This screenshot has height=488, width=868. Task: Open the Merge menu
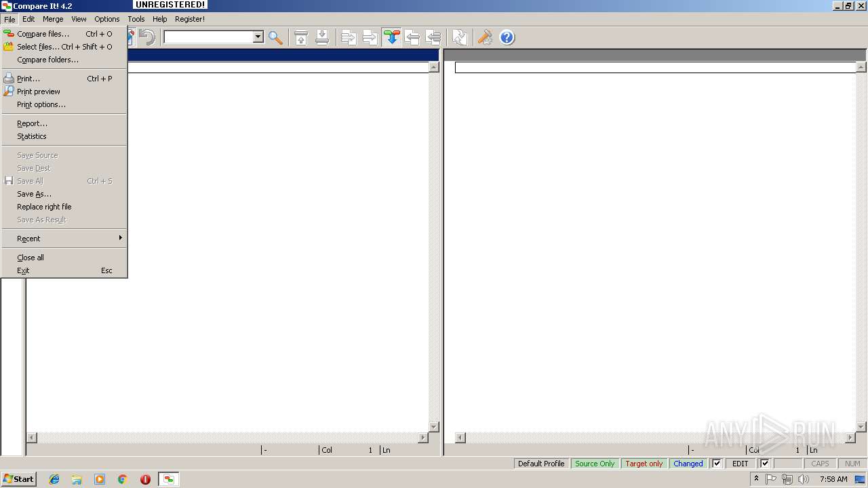(x=53, y=19)
